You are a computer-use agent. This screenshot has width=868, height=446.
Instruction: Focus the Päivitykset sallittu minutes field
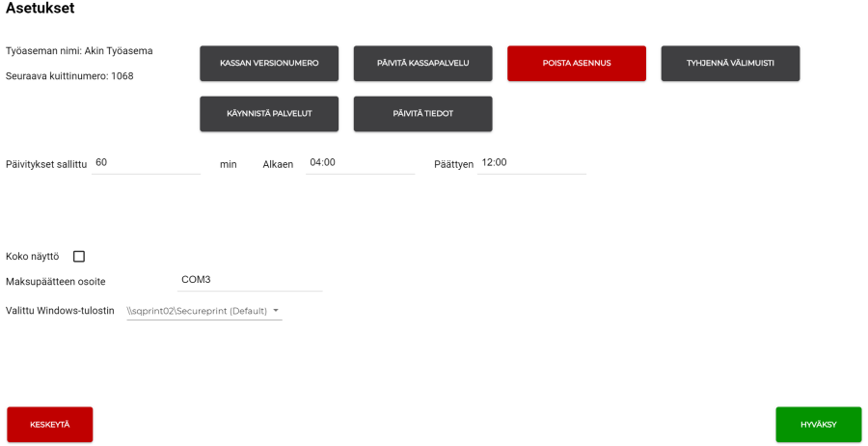click(x=147, y=163)
